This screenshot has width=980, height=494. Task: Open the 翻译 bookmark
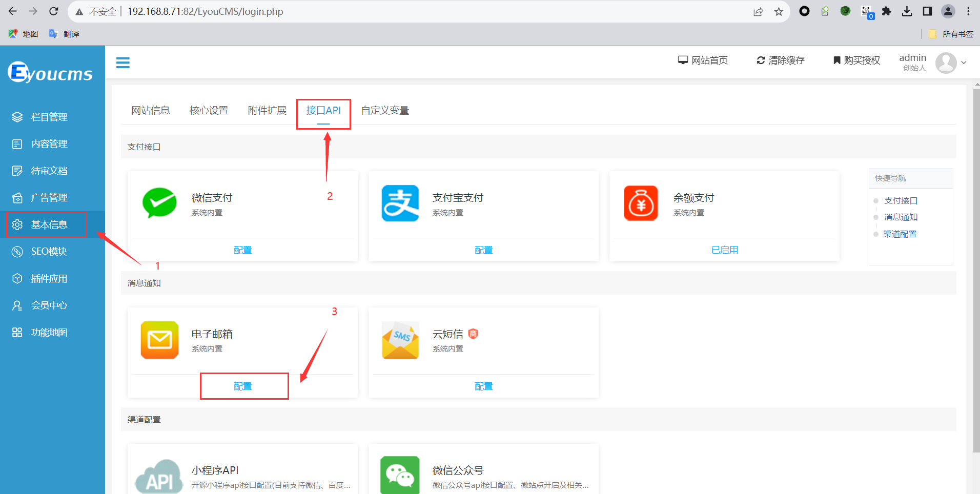tap(64, 34)
